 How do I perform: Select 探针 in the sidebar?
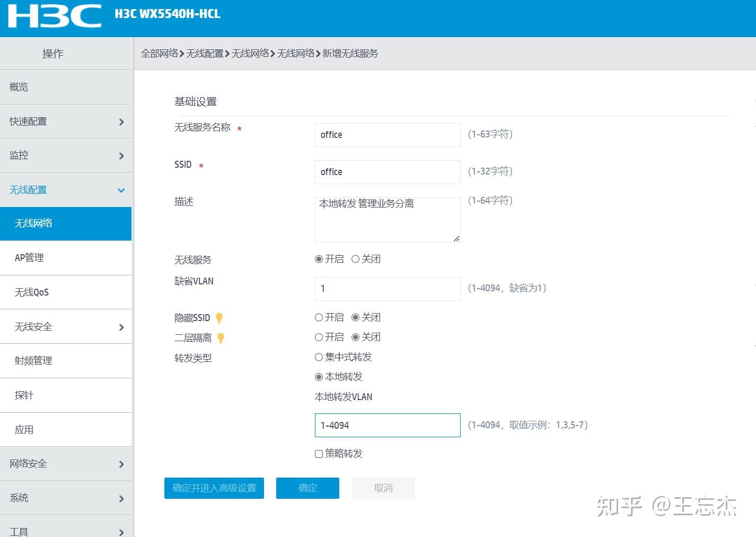pyautogui.click(x=66, y=395)
